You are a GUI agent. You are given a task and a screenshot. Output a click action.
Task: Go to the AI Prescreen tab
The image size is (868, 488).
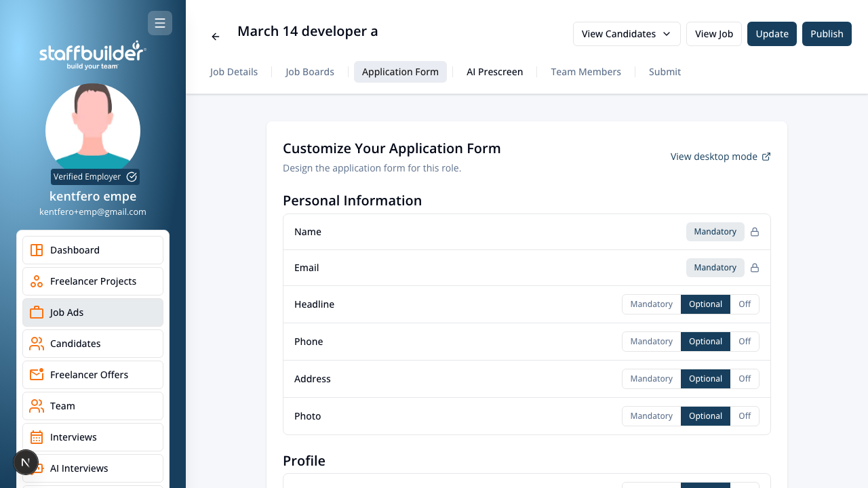[495, 72]
